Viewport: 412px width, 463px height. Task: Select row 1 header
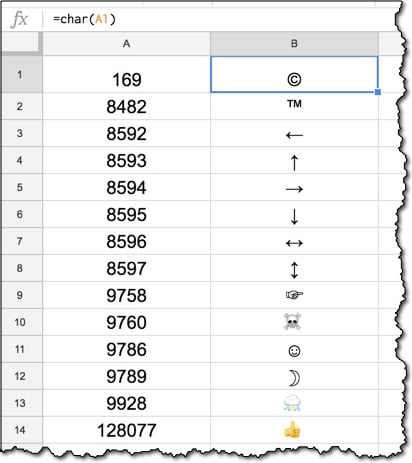pos(22,74)
